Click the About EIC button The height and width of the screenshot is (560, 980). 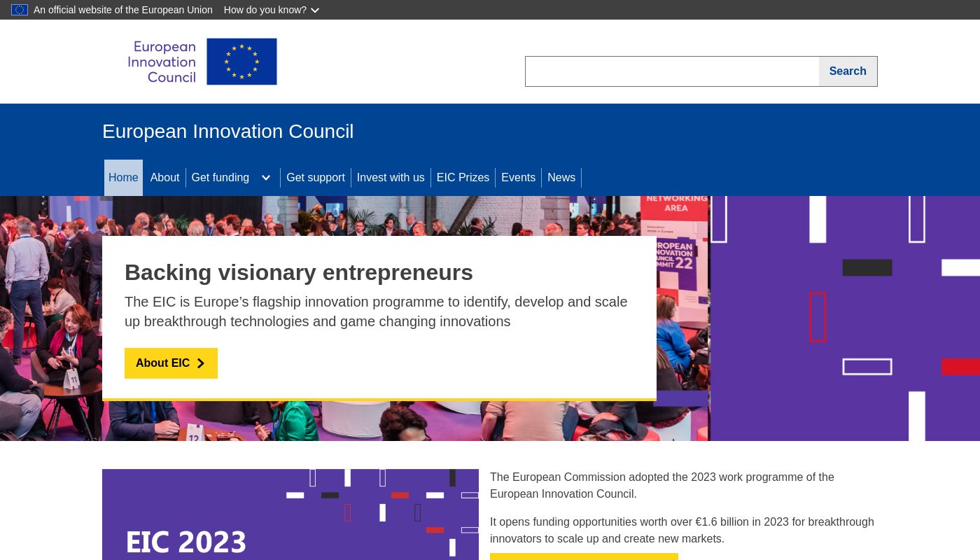[x=171, y=363]
